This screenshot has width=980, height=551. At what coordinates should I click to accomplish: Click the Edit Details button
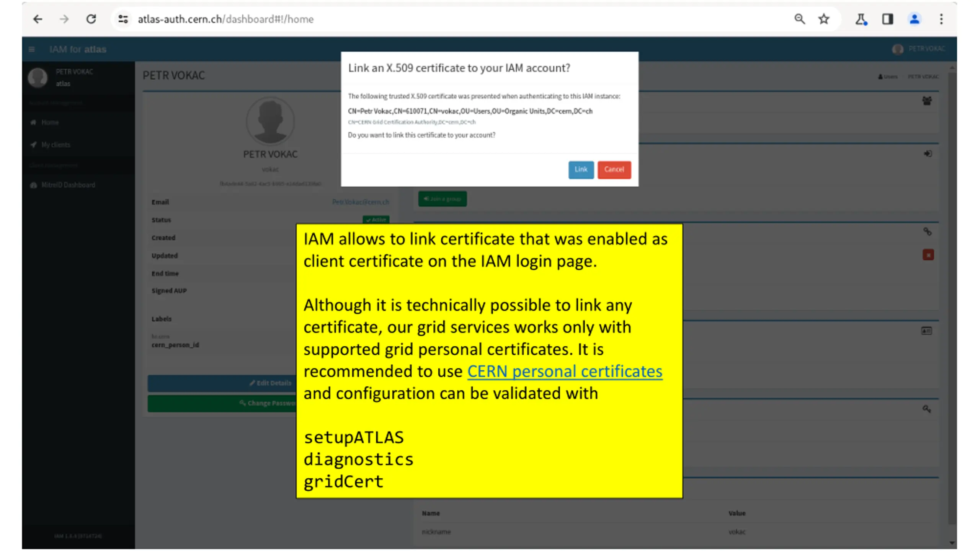222,383
